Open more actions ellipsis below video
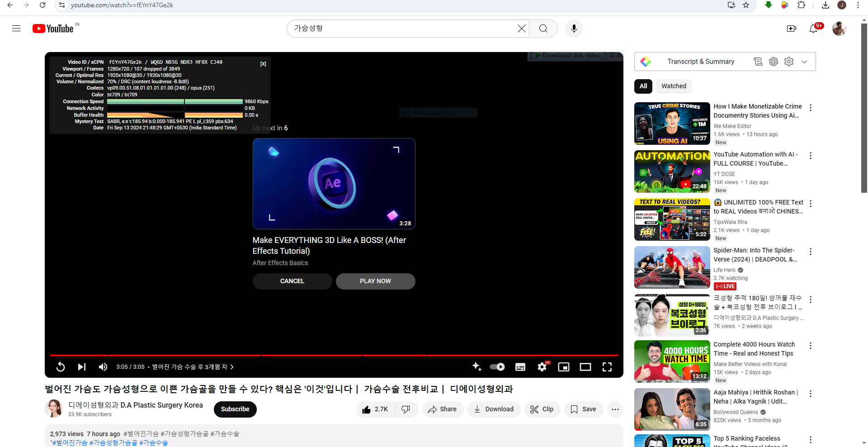868x447 pixels. click(615, 409)
